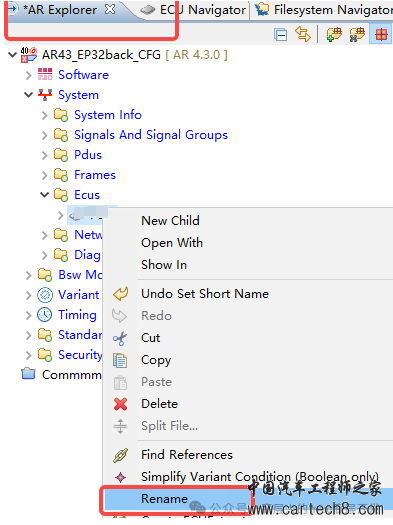Select the Timing tree label
The height and width of the screenshot is (525, 393).
point(77,315)
